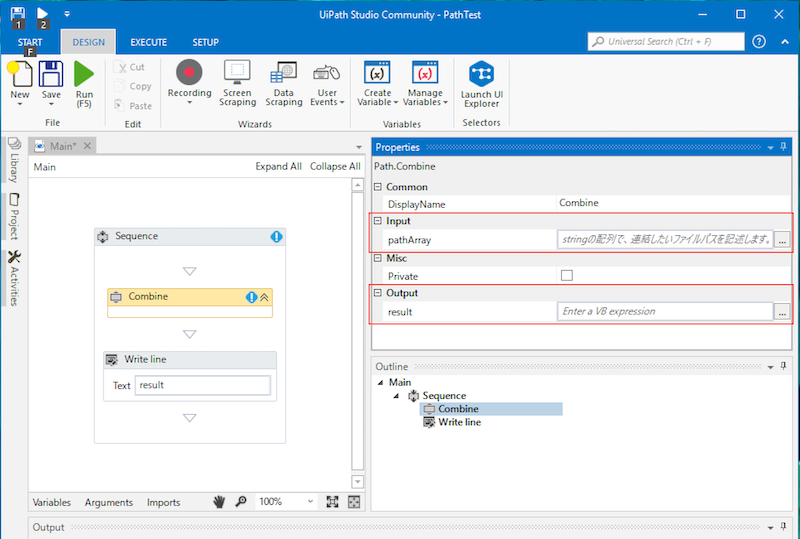Run the workflow with green play icon

84,74
